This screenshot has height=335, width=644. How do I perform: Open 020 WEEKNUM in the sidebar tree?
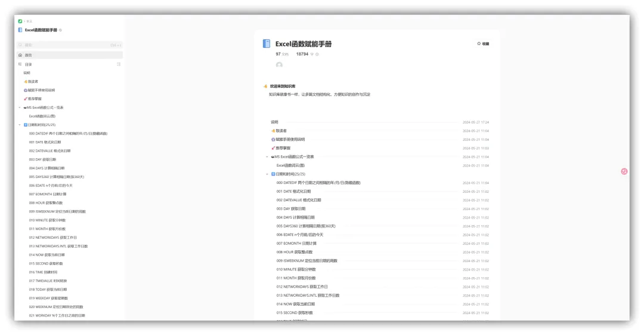[x=56, y=306]
